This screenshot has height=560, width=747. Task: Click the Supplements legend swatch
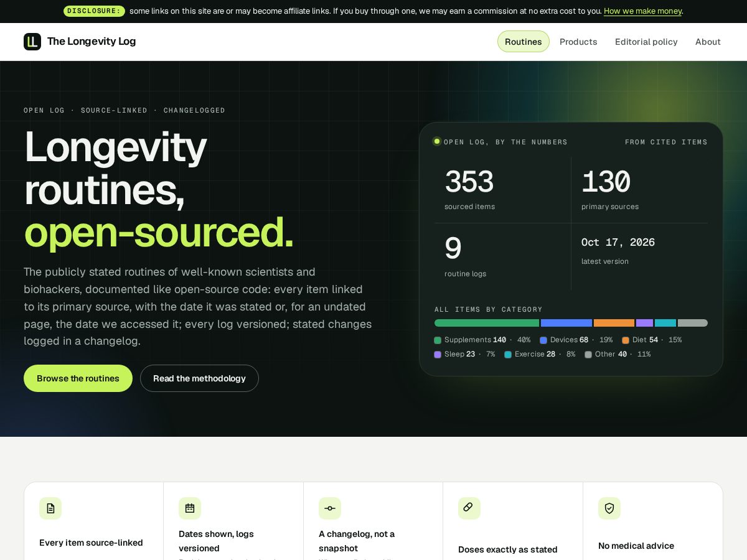click(438, 340)
